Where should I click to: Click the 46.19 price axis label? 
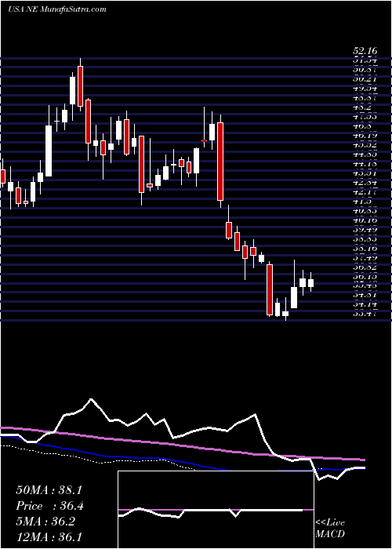pyautogui.click(x=365, y=135)
